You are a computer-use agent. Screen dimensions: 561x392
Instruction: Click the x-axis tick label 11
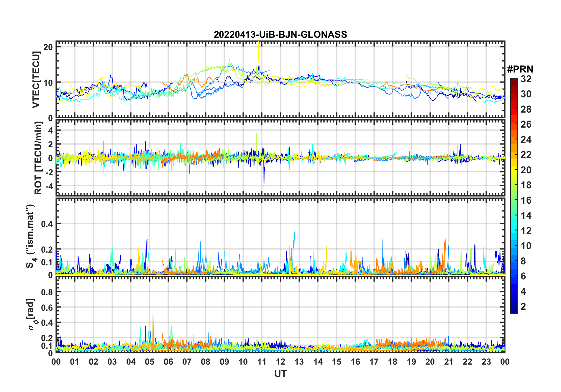tap(262, 362)
